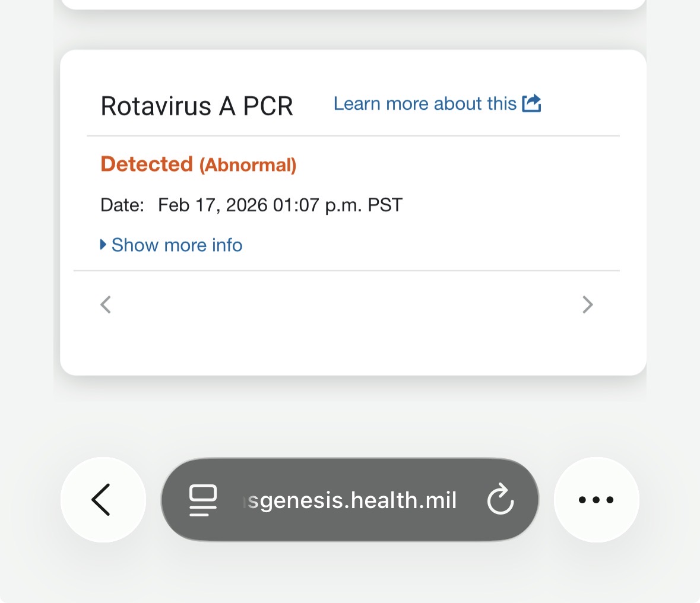
Task: Click the "PST" timezone text
Action: tap(385, 205)
